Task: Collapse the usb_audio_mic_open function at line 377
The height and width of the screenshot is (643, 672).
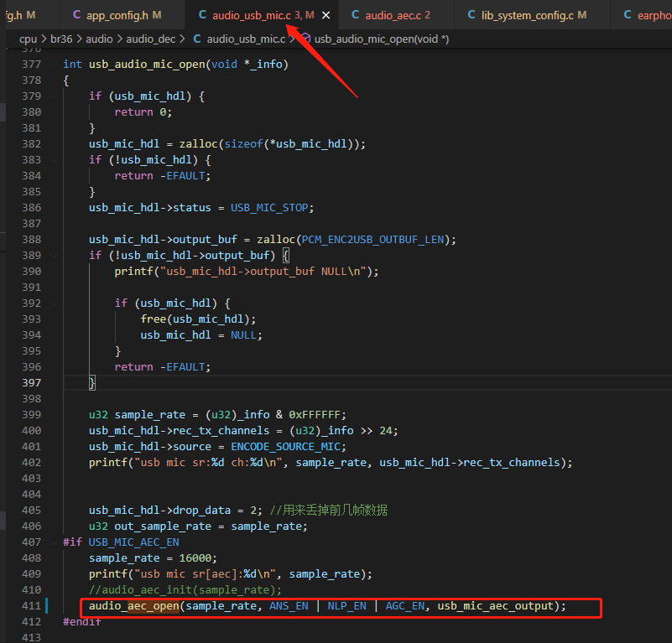Action: tap(54, 65)
